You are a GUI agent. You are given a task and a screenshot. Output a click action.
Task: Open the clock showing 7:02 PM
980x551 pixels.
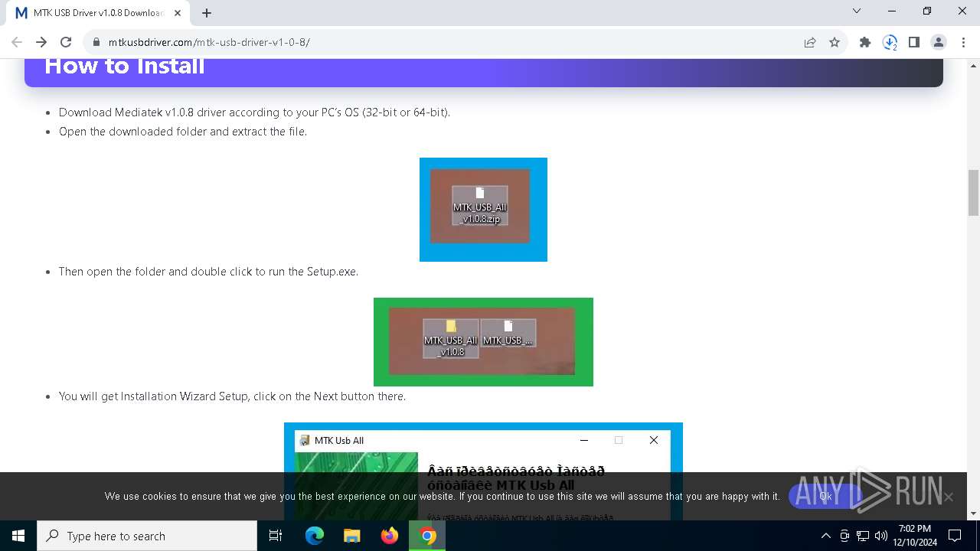pyautogui.click(x=915, y=536)
